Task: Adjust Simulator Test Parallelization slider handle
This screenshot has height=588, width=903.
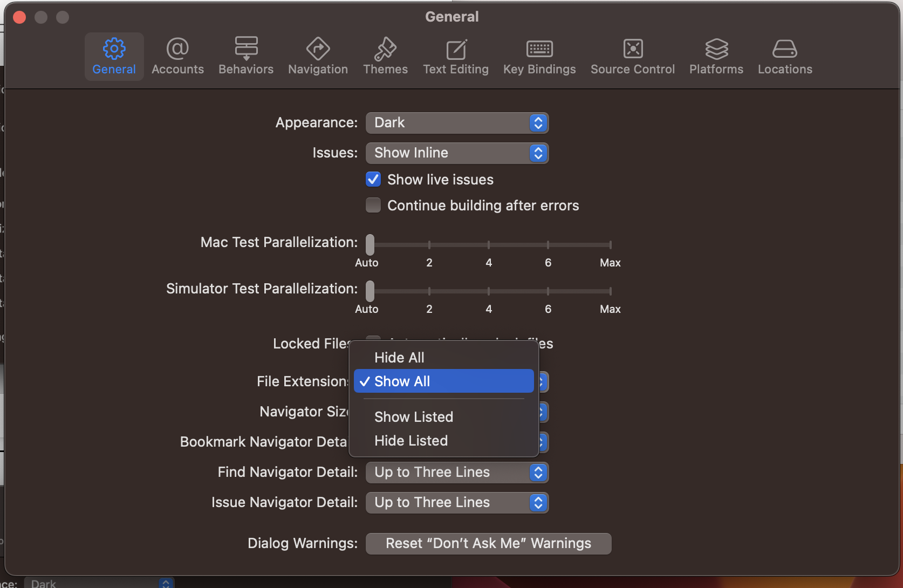Action: click(x=370, y=291)
